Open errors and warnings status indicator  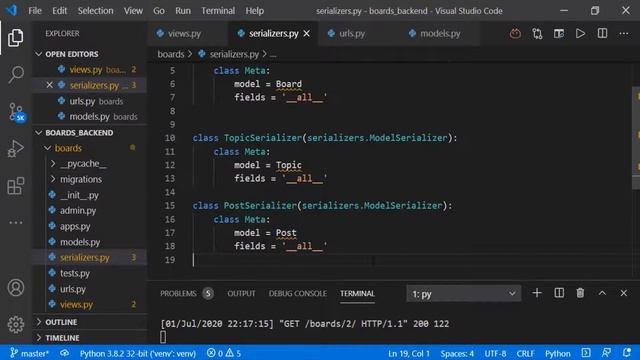[224, 353]
